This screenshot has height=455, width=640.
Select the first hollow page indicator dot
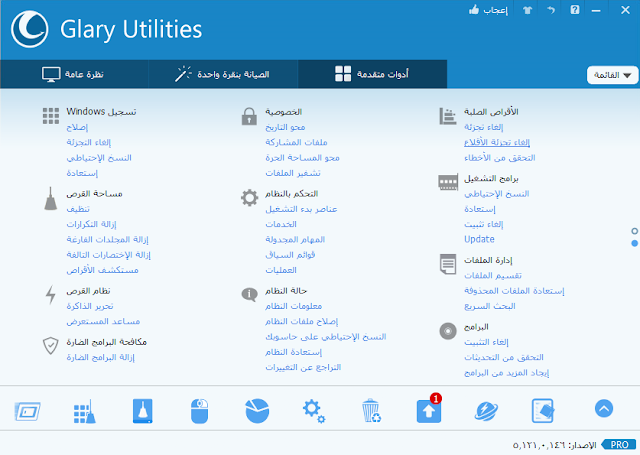click(x=634, y=231)
